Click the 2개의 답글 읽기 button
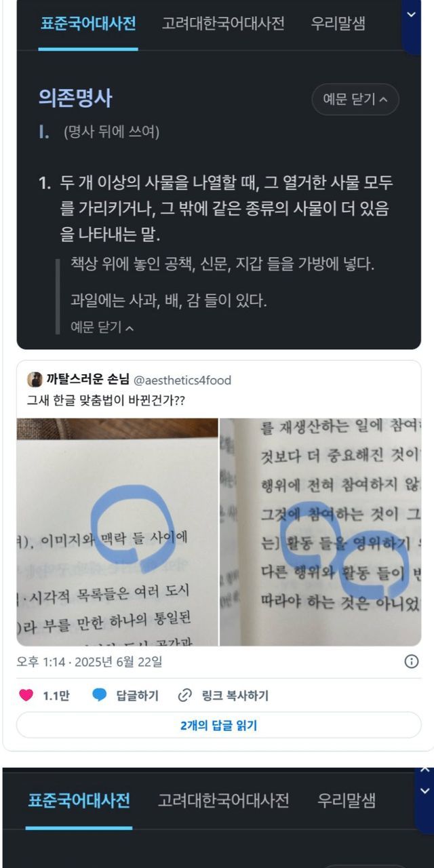Viewport: 434px width, 868px height. (218, 725)
